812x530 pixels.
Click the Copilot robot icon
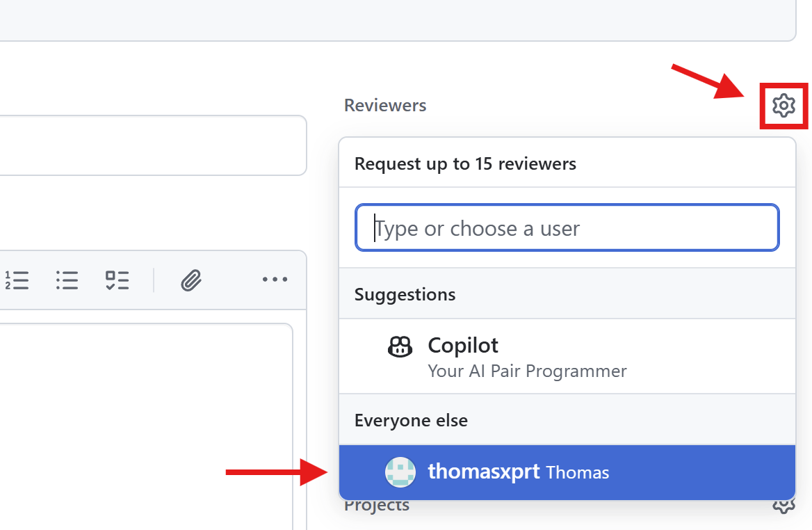pos(400,346)
